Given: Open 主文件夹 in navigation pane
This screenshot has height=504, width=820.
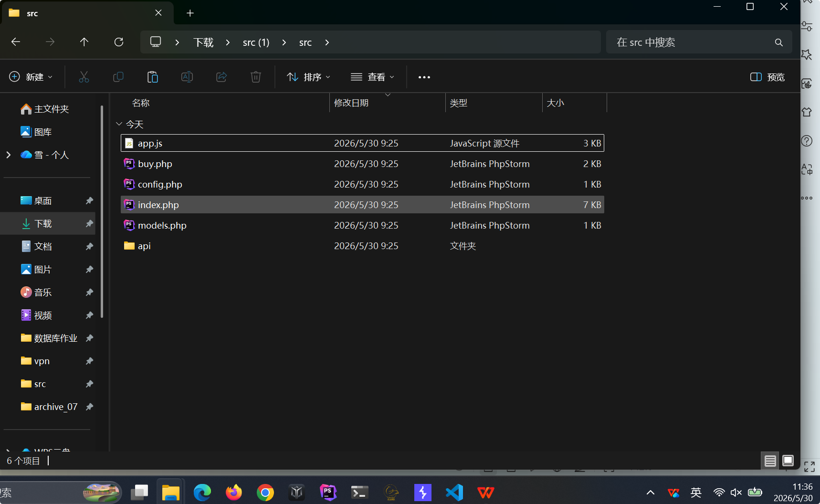Looking at the screenshot, I should tap(45, 109).
